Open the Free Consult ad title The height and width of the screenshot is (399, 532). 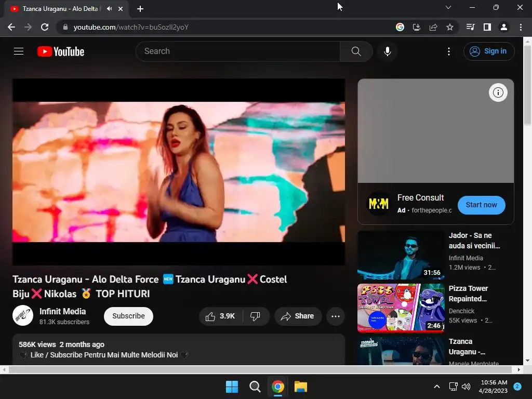[420, 197]
